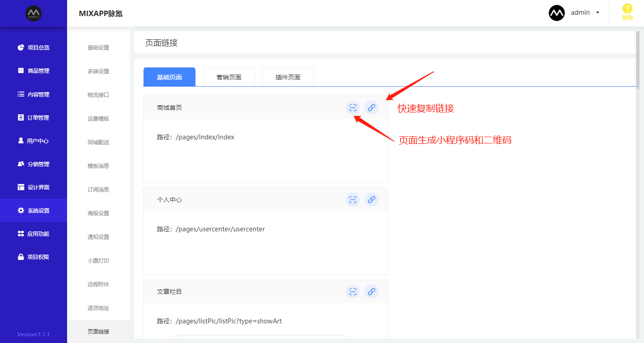
Task: Go to 小票打印 submenu item
Action: [x=98, y=261]
